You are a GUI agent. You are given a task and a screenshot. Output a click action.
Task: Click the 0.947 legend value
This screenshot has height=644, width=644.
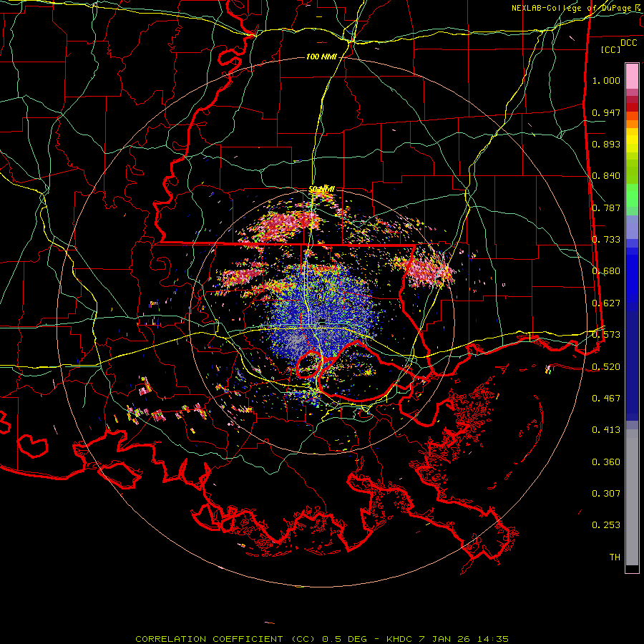[606, 112]
